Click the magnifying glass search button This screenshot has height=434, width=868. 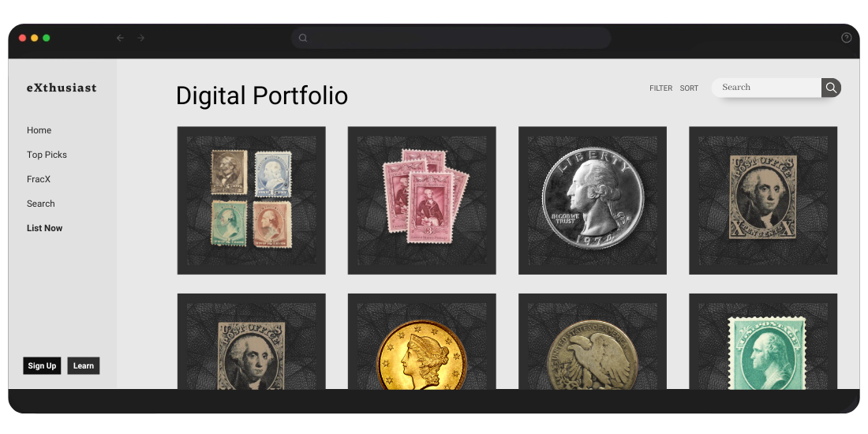click(831, 88)
